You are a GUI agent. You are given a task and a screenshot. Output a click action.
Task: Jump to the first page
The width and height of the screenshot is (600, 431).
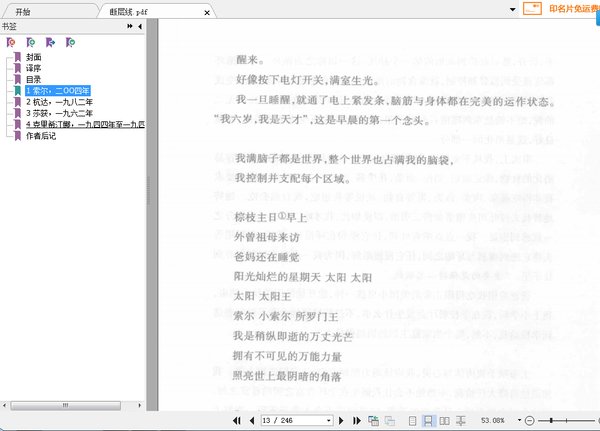237,421
